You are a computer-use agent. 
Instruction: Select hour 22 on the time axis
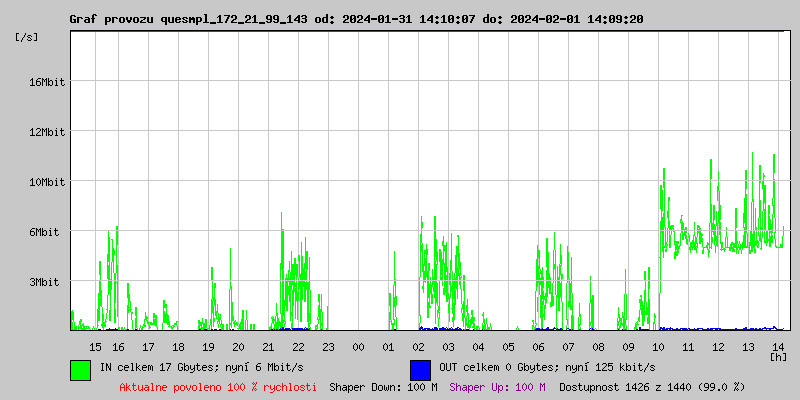pos(298,346)
